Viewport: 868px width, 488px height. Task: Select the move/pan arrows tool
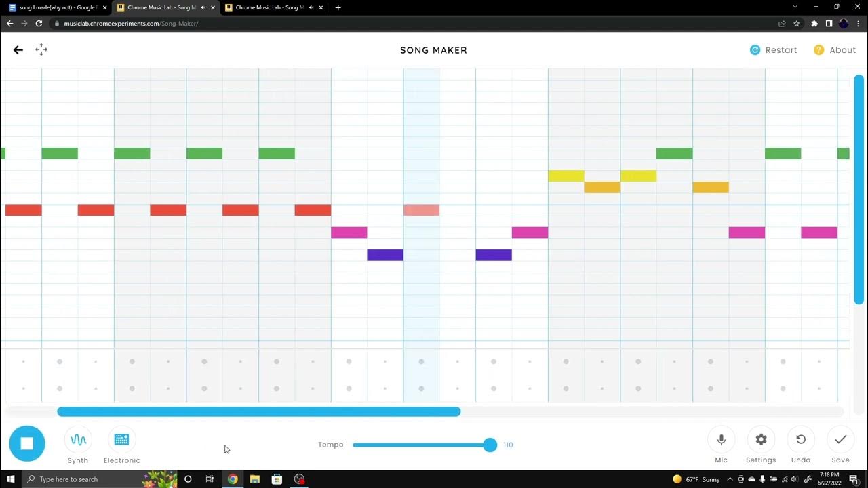click(x=41, y=49)
